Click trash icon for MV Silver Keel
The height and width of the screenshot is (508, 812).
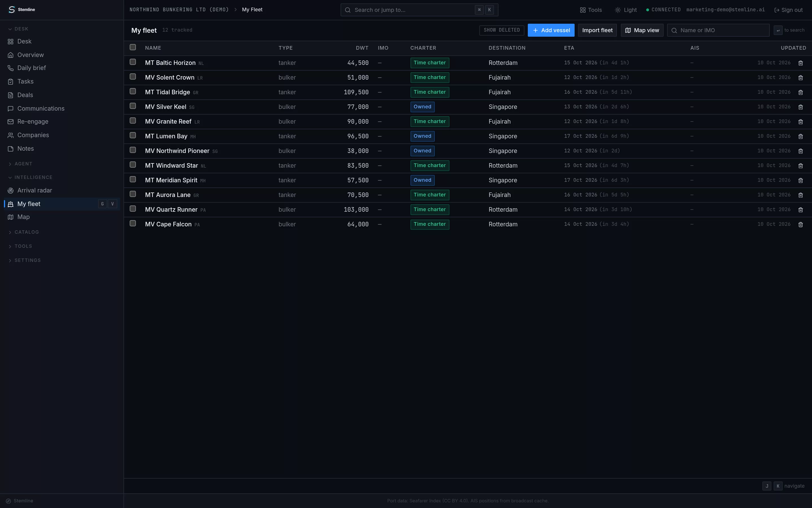(x=800, y=107)
